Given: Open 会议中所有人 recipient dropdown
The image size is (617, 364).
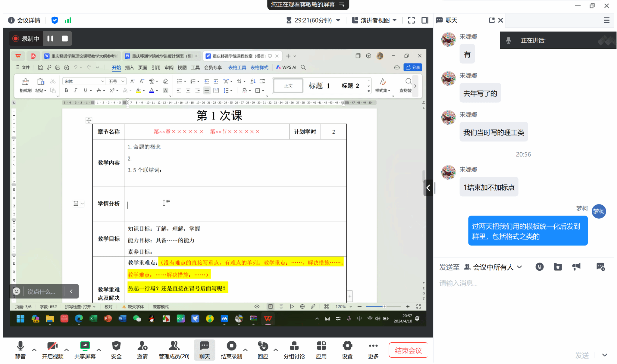Looking at the screenshot, I should coord(493,267).
